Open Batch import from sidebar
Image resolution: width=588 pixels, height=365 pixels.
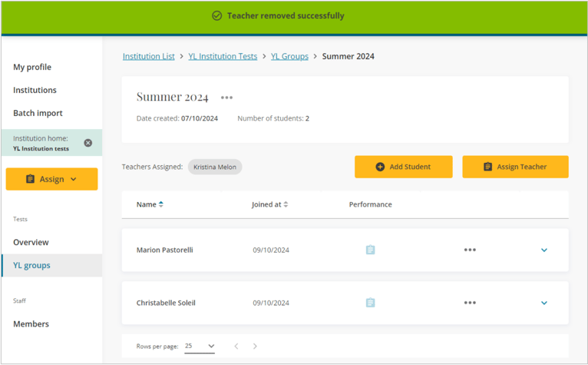(38, 113)
